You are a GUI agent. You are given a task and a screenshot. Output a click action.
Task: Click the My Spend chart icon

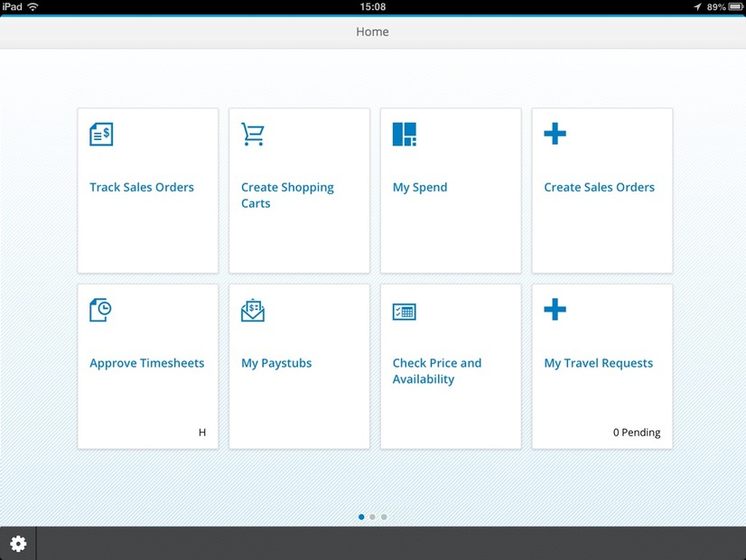pos(404,135)
